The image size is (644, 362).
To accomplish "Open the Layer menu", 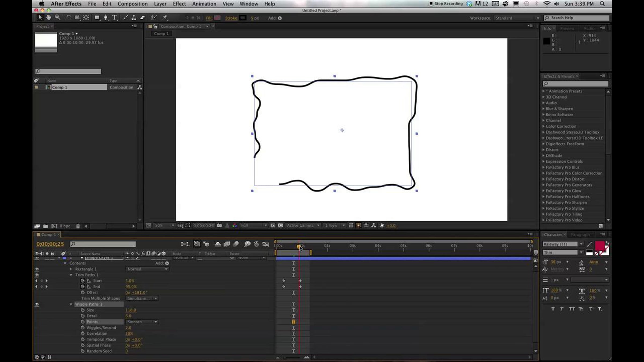I will [160, 4].
